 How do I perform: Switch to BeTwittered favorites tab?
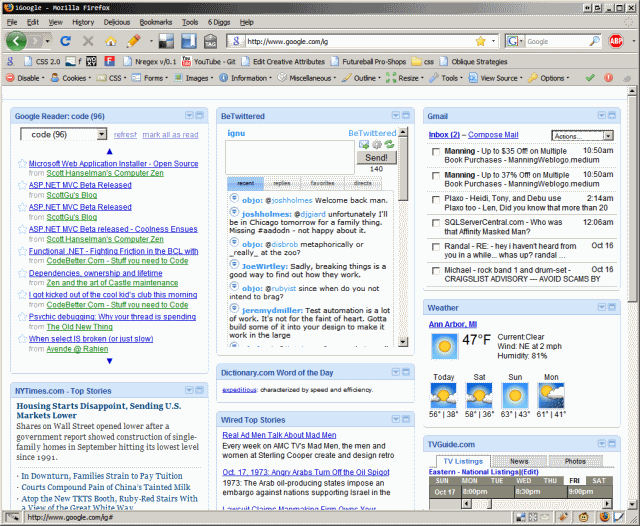click(x=322, y=184)
